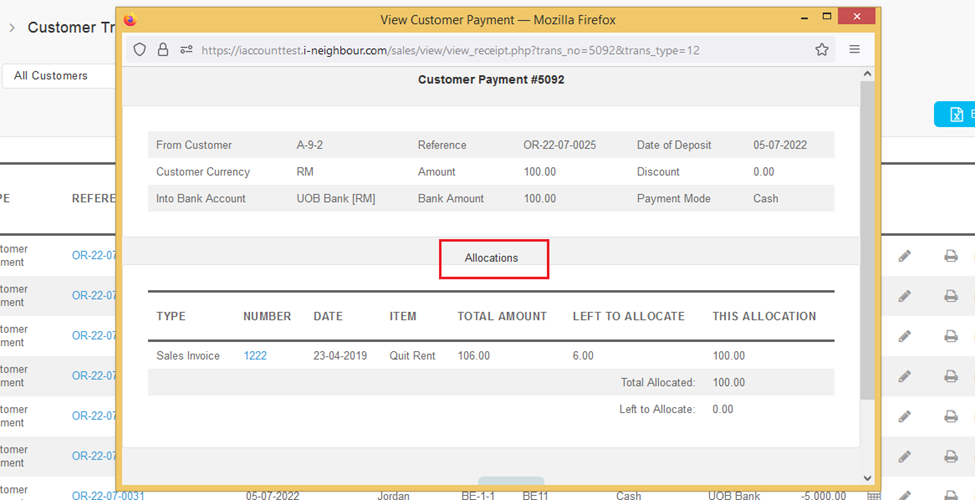Click the horizontal scrollbar thumb at popup bottom

[x=511, y=481]
